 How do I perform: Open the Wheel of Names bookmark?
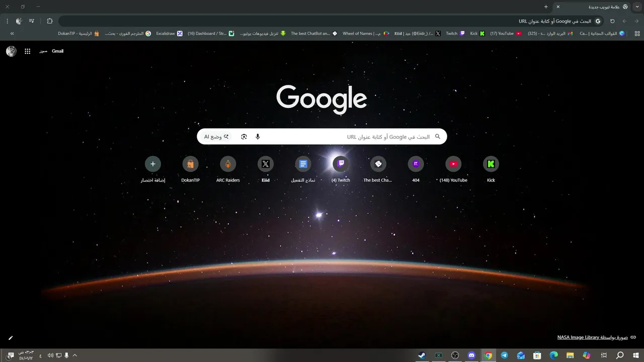366,34
